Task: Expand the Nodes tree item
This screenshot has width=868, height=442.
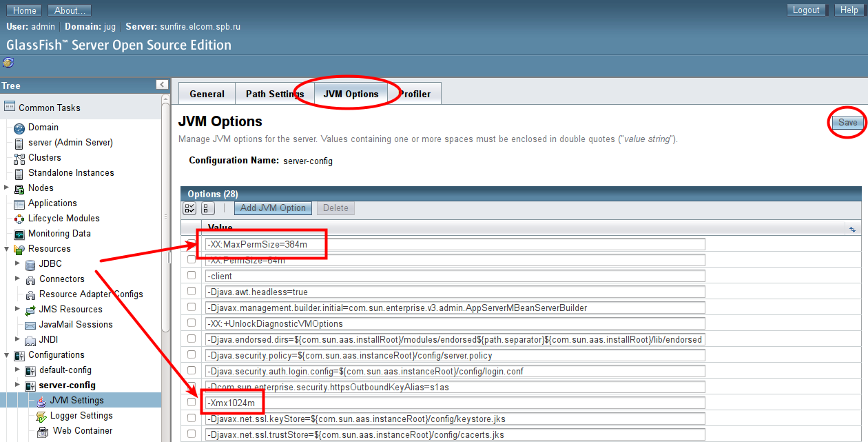Action: tap(7, 188)
